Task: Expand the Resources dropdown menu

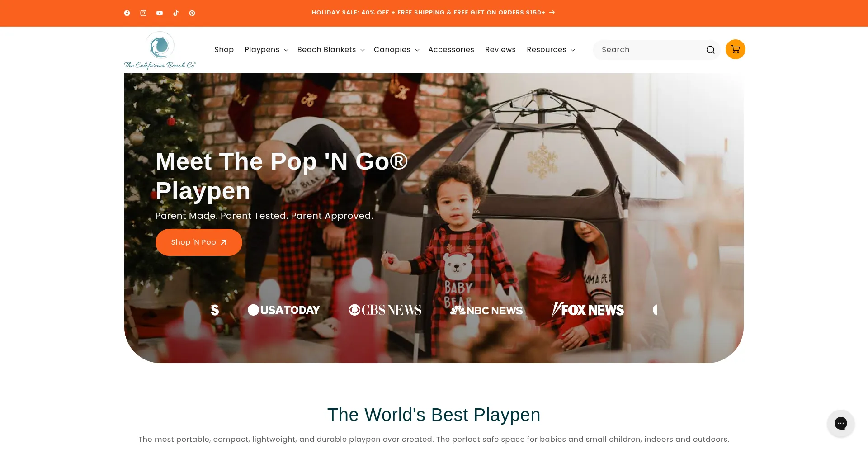Action: [x=551, y=50]
